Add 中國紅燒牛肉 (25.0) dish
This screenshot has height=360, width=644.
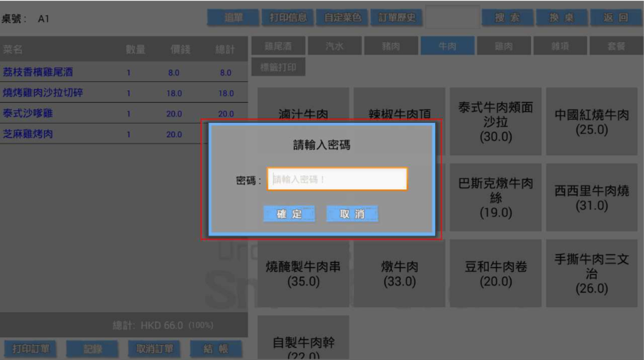592,121
